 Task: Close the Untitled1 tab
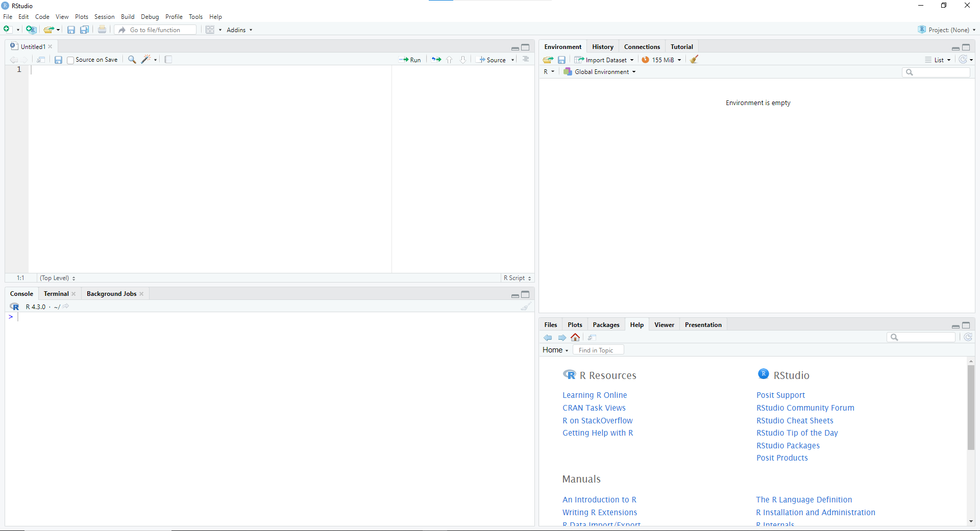[x=50, y=46]
